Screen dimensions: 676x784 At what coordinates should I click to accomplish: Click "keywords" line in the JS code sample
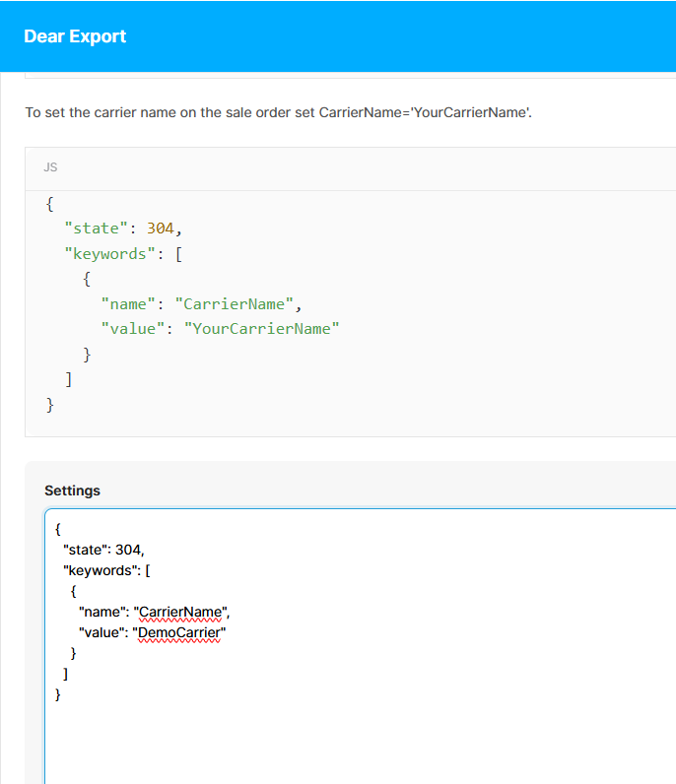point(123,254)
